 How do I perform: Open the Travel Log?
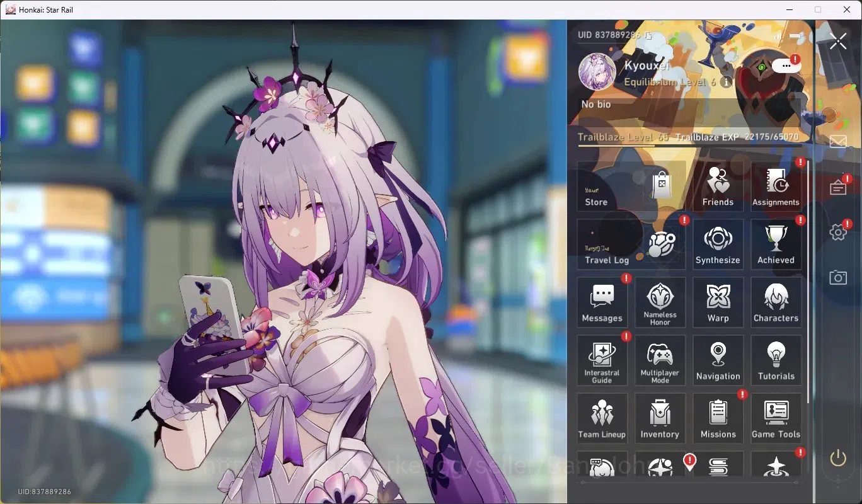click(631, 244)
